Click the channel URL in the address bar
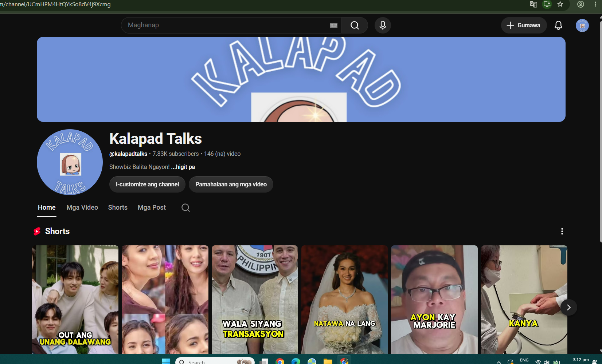Screen dimensions: 602x364 (x=55, y=4)
